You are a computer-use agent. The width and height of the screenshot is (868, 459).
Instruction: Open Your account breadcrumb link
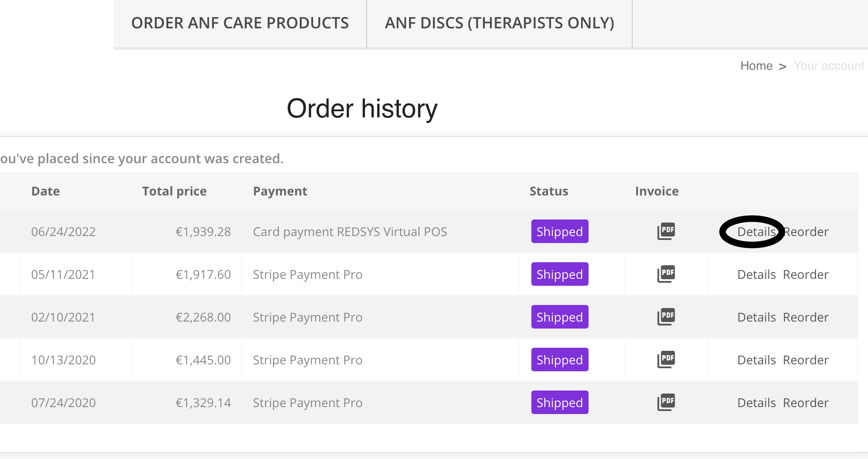829,66
